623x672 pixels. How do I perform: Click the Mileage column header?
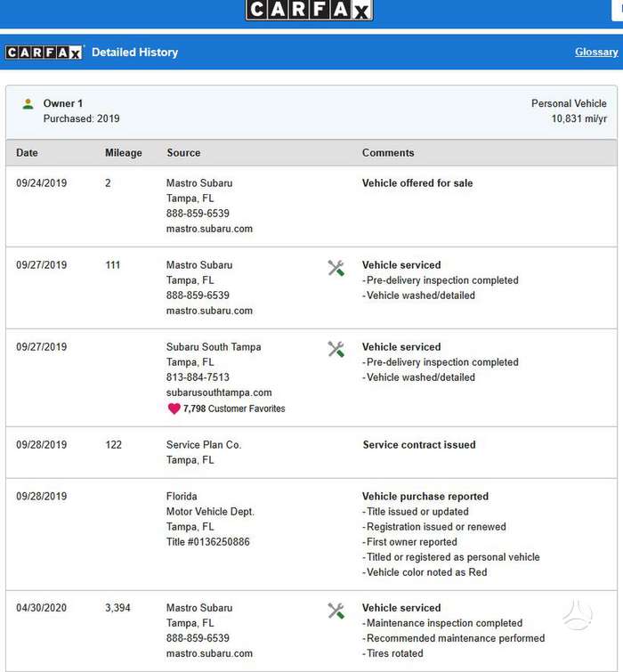124,153
